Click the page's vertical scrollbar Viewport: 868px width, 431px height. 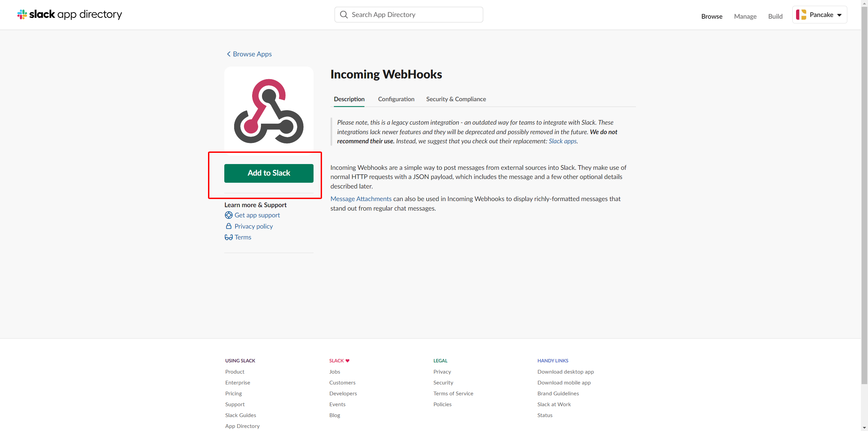pyautogui.click(x=864, y=204)
